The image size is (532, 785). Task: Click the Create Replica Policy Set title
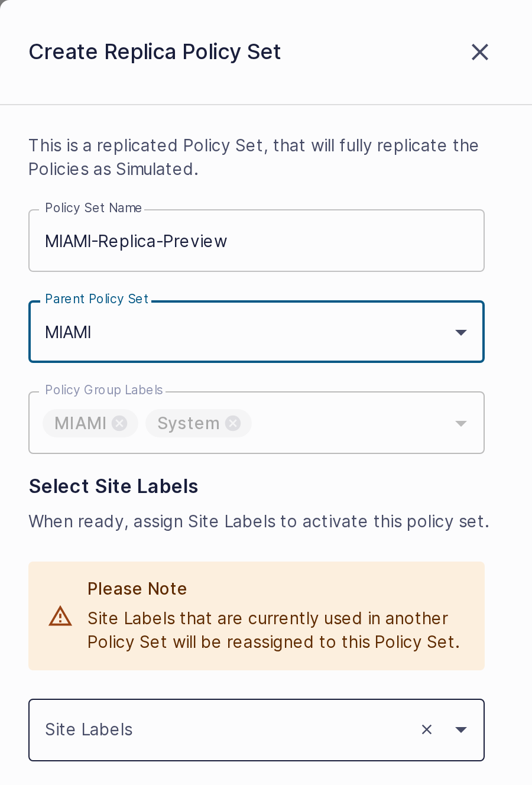tap(155, 52)
